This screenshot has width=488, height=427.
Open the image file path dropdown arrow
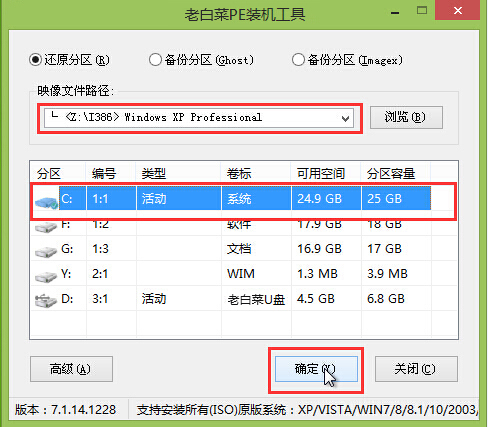tap(346, 118)
